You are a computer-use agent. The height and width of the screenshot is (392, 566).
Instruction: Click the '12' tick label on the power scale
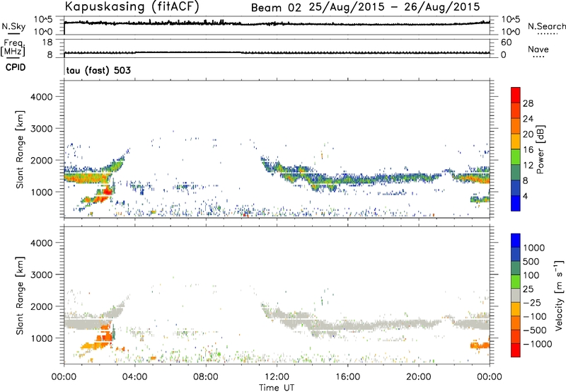pos(528,166)
